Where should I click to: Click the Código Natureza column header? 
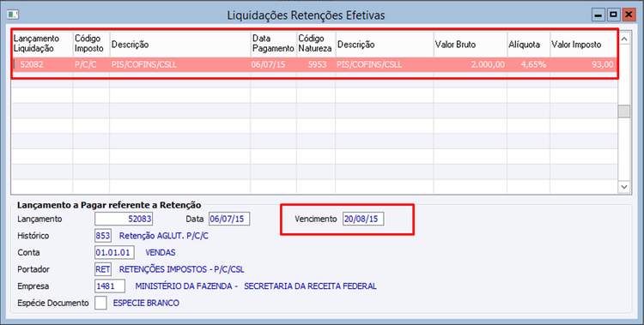click(316, 44)
